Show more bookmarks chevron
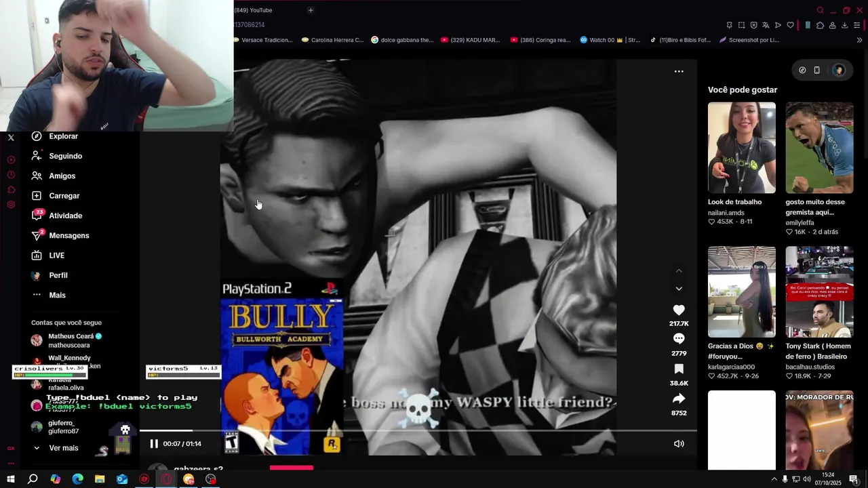Image resolution: width=868 pixels, height=488 pixels. pos(859,40)
